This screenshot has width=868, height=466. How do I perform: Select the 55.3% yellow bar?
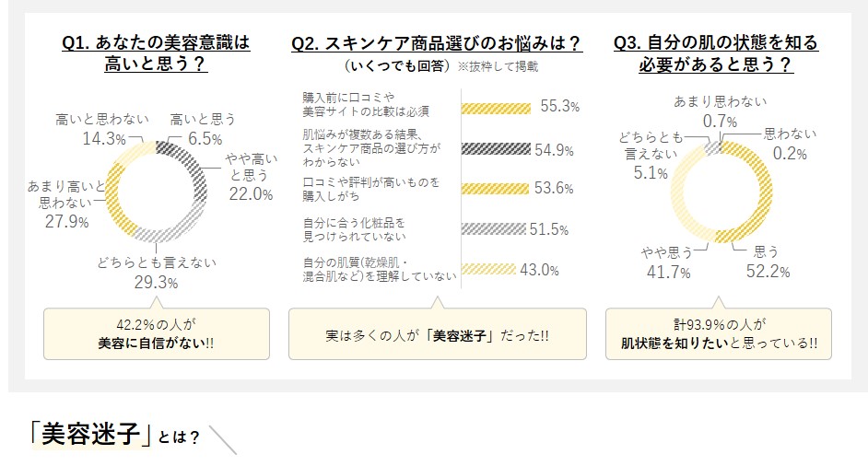[496, 107]
